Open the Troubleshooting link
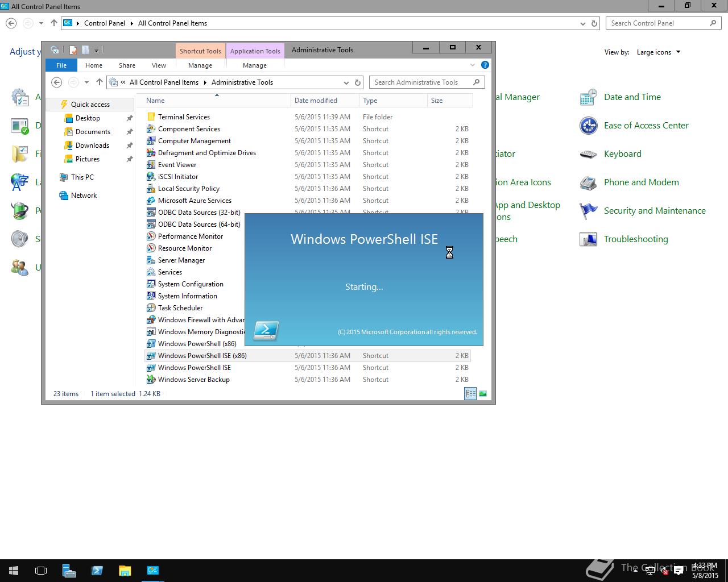 click(636, 239)
